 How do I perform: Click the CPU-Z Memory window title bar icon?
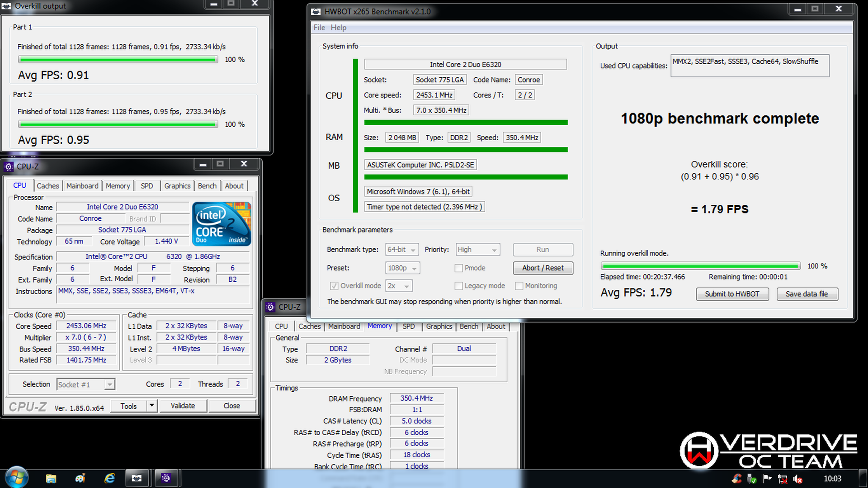pos(270,307)
